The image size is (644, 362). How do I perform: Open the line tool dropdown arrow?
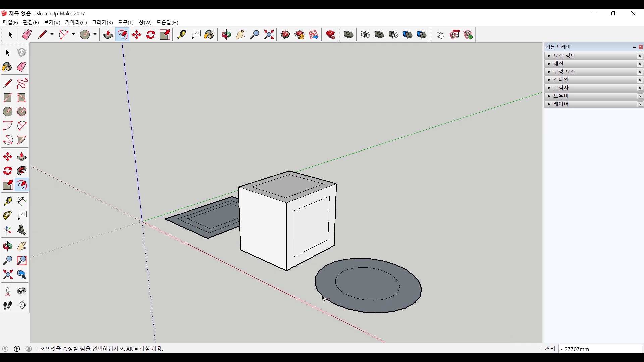pyautogui.click(x=52, y=34)
